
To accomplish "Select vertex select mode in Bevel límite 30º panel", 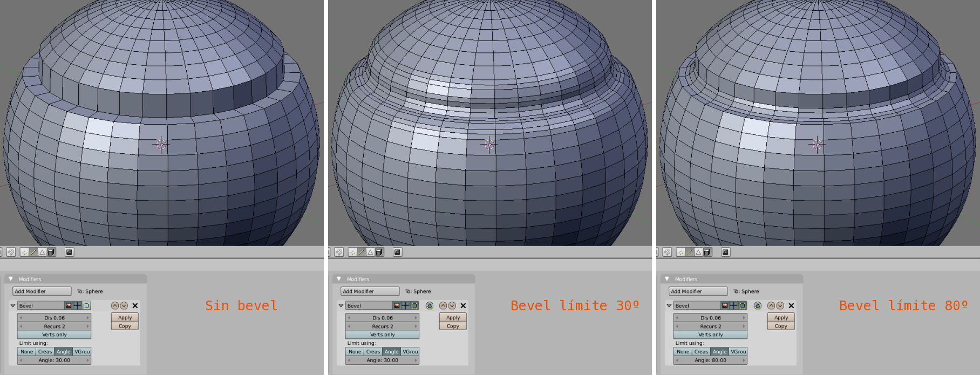I will tap(352, 252).
